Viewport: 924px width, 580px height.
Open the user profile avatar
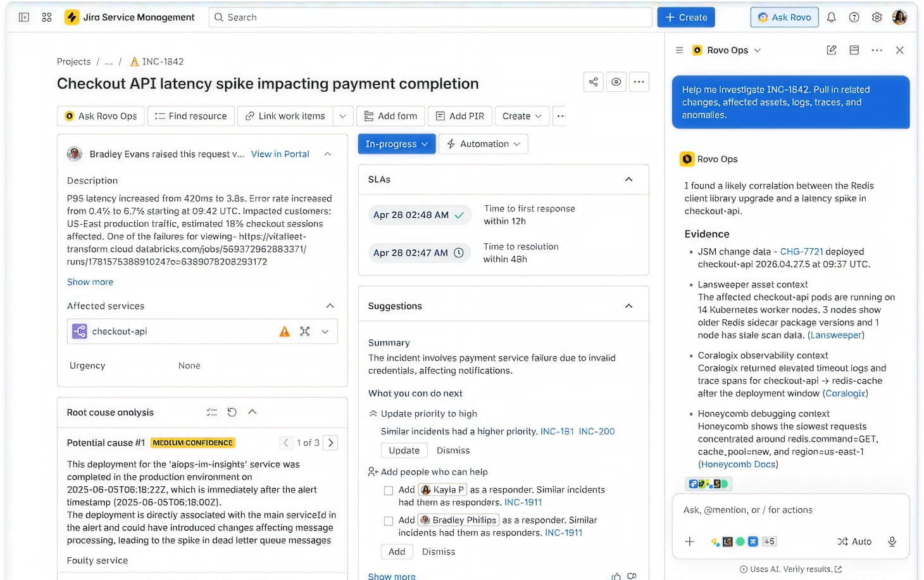(x=900, y=17)
